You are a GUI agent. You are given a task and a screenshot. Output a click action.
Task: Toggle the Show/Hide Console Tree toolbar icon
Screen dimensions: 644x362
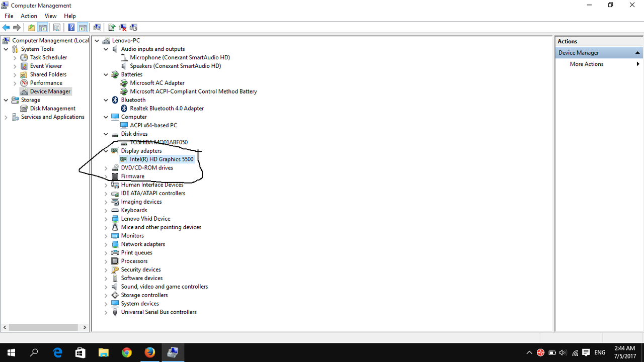(x=43, y=28)
